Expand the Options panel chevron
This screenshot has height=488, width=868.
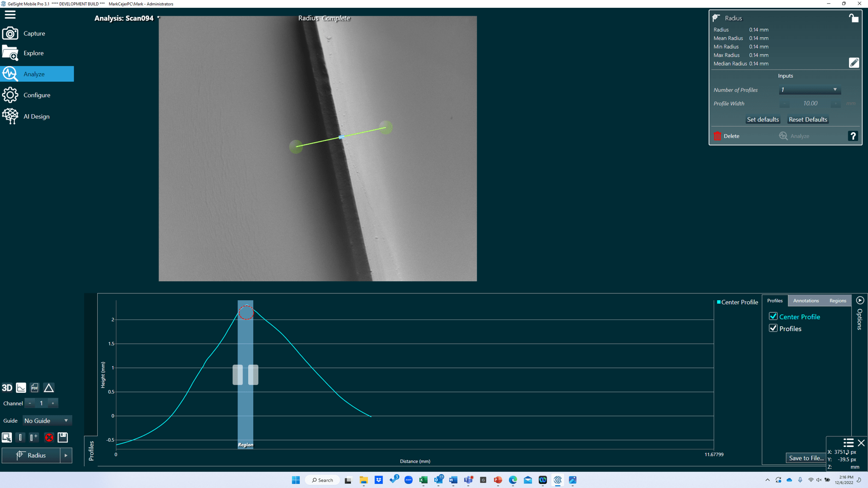pos(860,300)
